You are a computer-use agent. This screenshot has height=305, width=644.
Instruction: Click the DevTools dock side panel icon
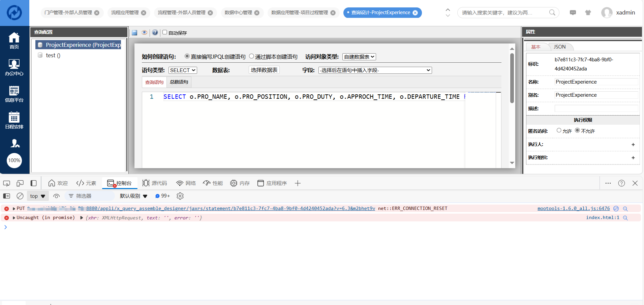coord(33,183)
